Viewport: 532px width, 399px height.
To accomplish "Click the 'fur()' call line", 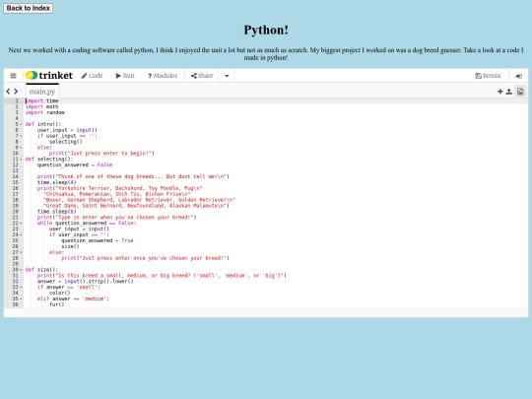I will click(57, 304).
